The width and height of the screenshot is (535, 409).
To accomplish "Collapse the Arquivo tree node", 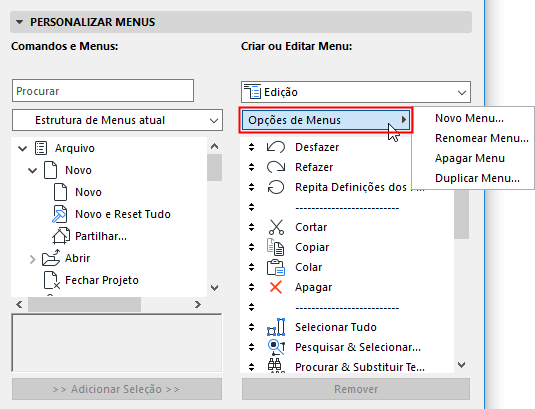I will tap(23, 148).
